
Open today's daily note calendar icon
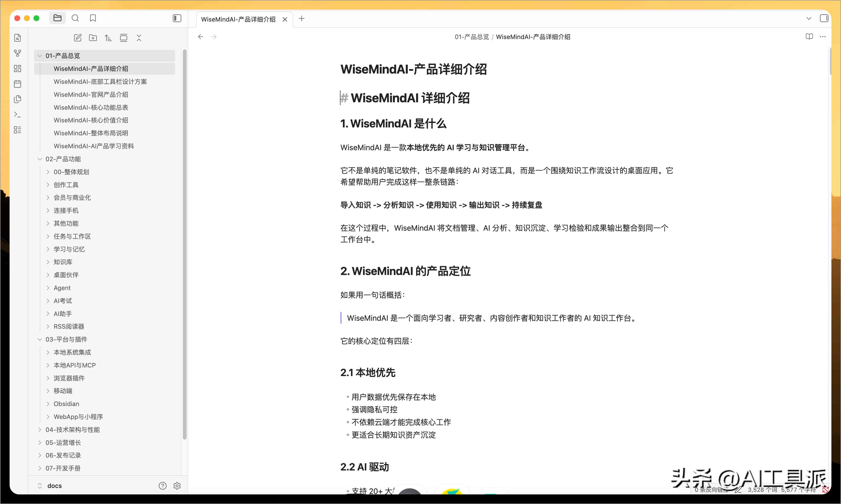pyautogui.click(x=17, y=84)
